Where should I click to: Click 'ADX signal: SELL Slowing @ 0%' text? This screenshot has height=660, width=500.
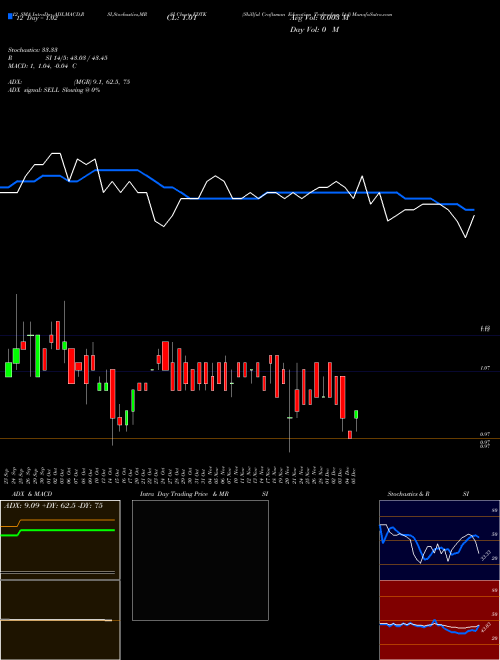pos(53,90)
